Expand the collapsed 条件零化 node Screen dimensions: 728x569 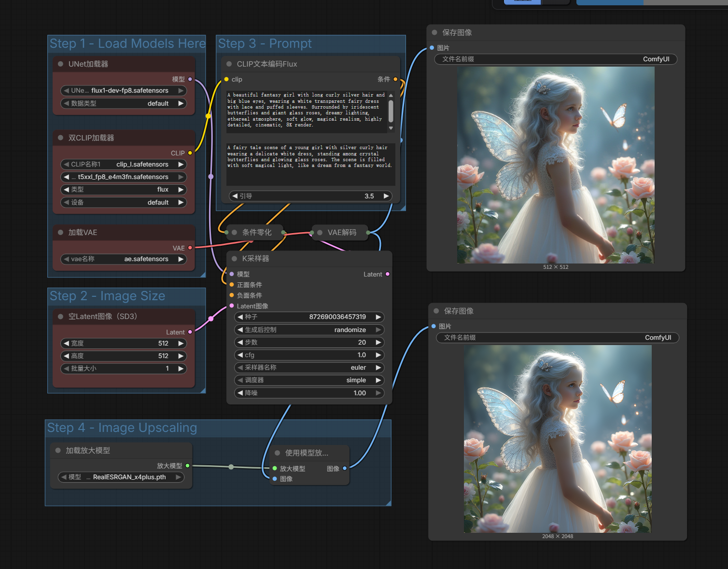234,233
